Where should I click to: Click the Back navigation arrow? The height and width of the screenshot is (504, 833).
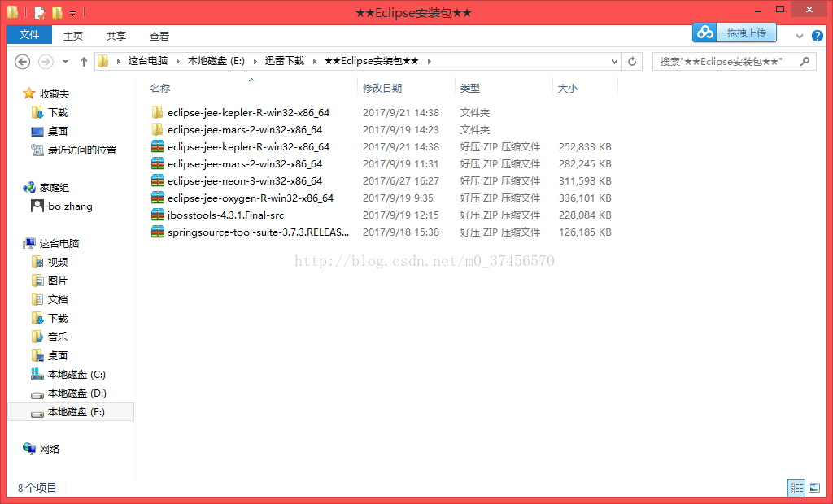[x=22, y=62]
